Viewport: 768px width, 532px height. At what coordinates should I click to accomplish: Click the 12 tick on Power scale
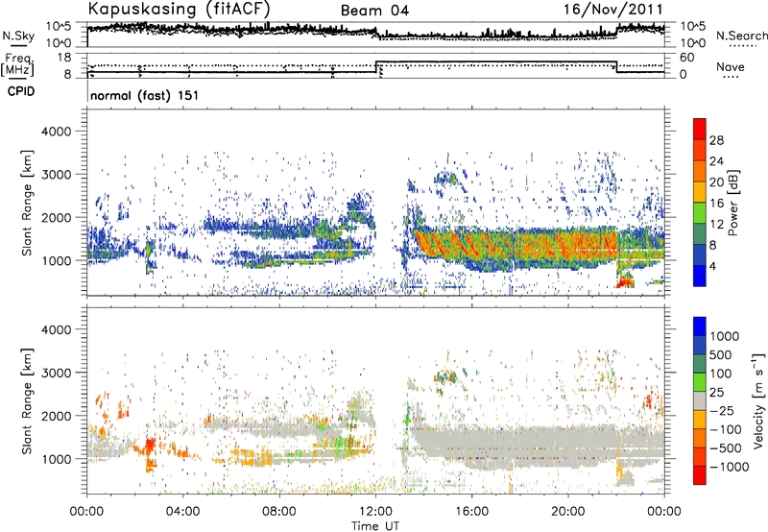(x=716, y=225)
